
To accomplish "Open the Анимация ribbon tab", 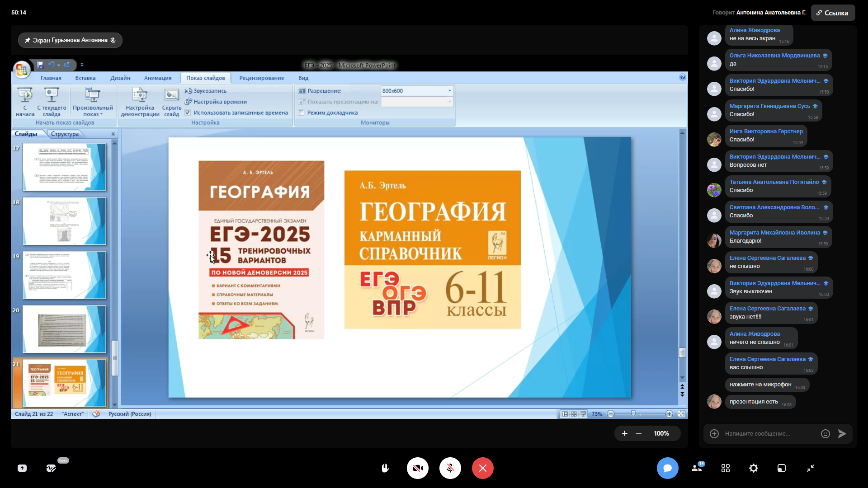I will tap(158, 78).
